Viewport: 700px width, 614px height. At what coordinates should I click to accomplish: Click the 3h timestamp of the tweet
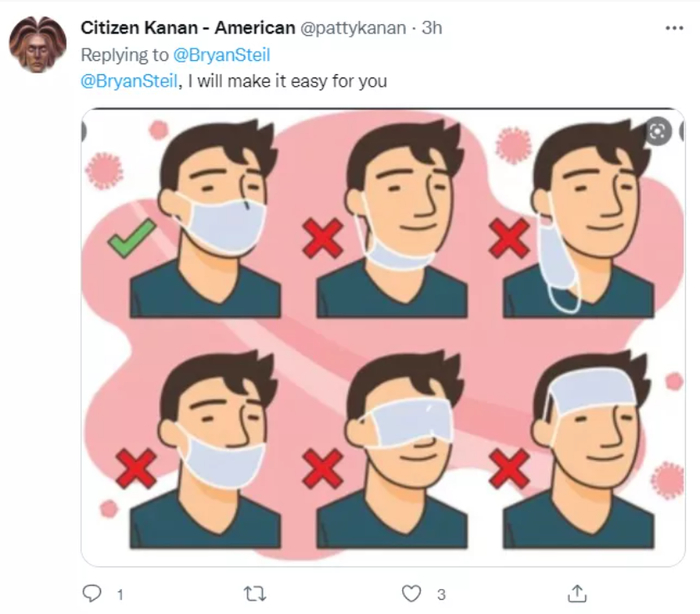click(431, 28)
